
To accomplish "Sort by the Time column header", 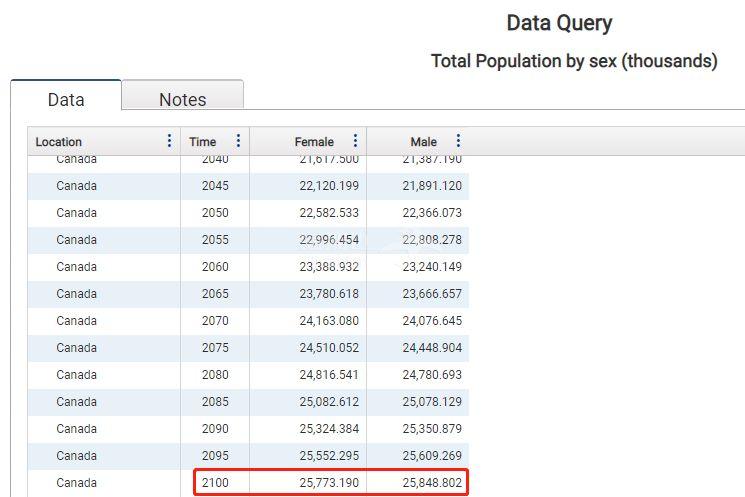I will (202, 142).
